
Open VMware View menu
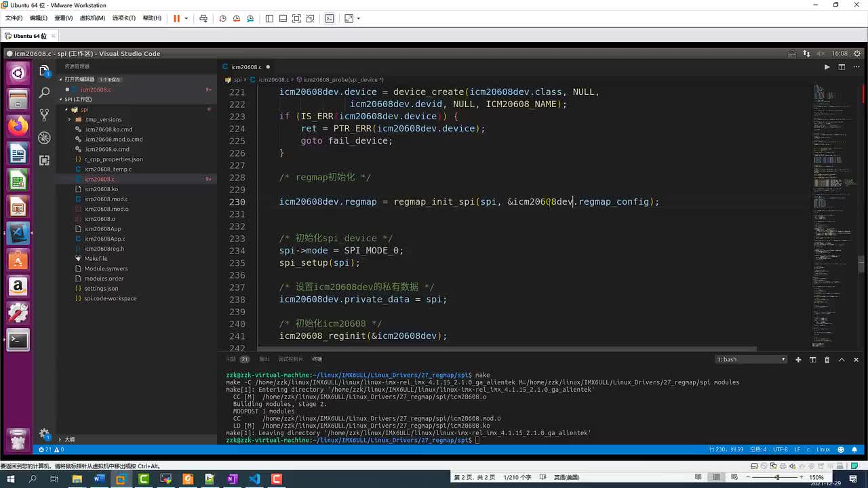[x=64, y=18]
